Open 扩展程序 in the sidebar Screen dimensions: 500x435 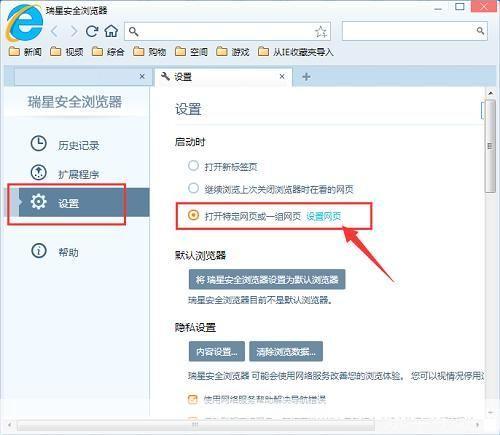coord(65,173)
